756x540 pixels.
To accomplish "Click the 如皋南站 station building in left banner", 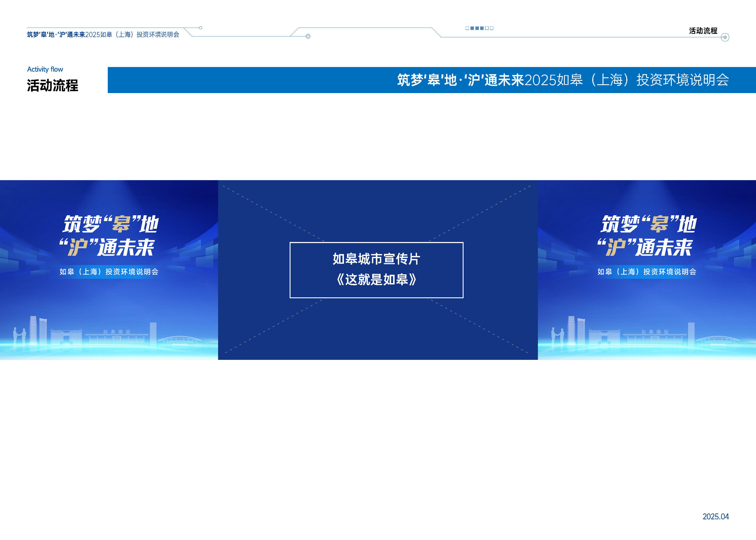I will [x=116, y=337].
